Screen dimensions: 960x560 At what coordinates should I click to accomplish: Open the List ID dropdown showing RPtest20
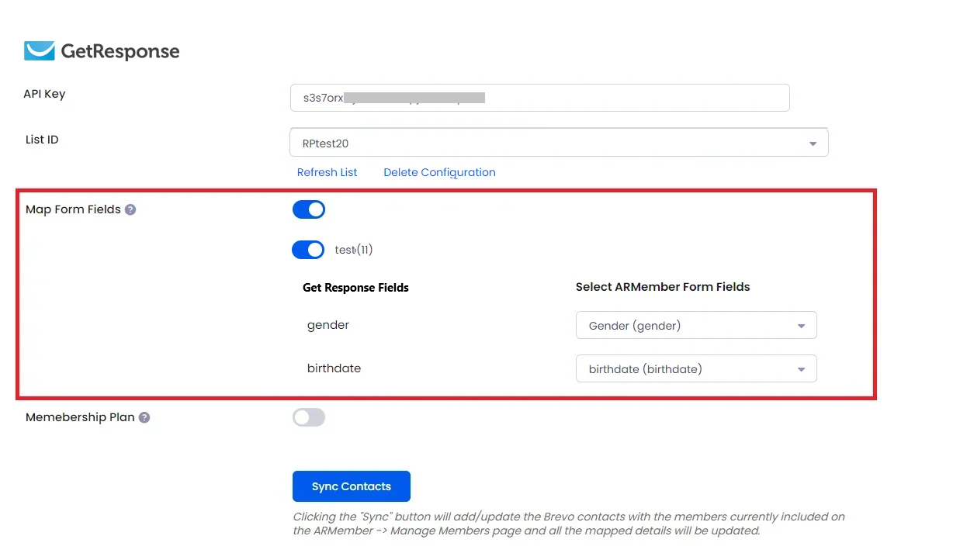click(559, 143)
